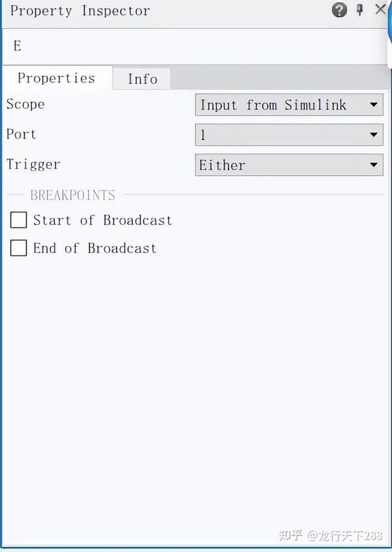Open the Info tab
392x552 pixels.
pos(142,79)
